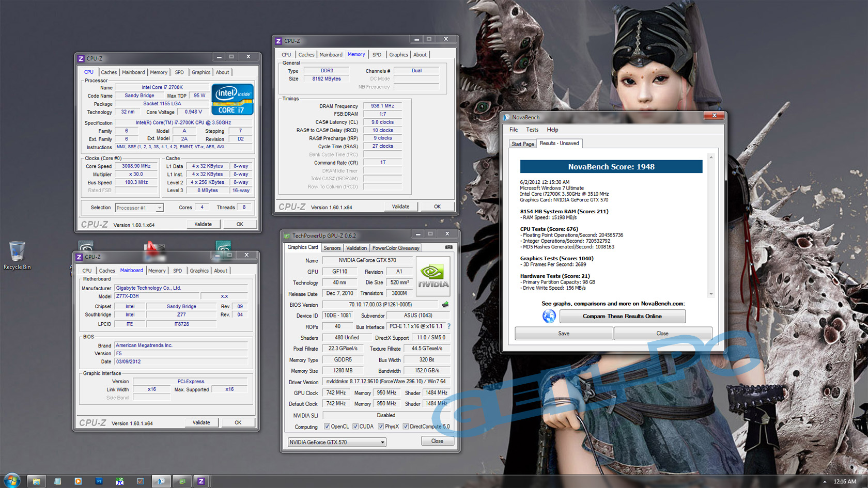Screen dimensions: 868x488
Task: Click the Z title icon of the CPU-Z Memory window
Action: coord(278,41)
